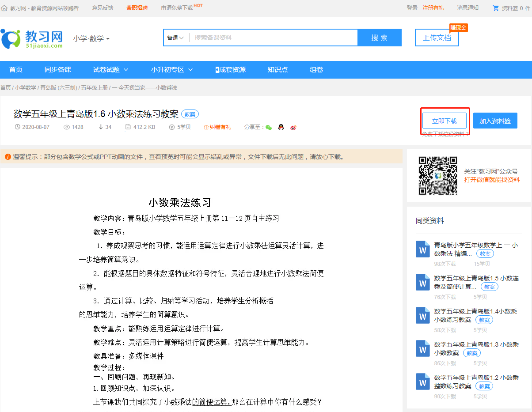Screen dimensions: 532x412
Task: Open the 资料篮 shopping cart icon
Action: tap(496, 8)
